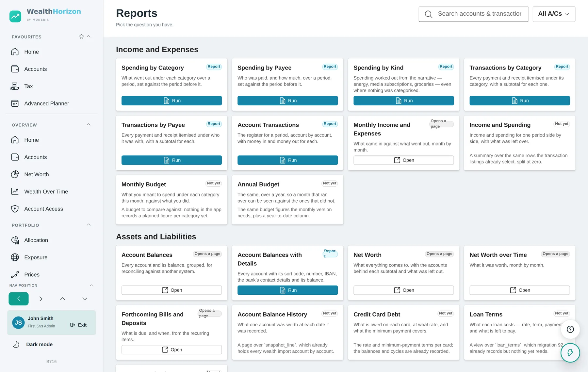Open Forthcoming Bills and Deposits page
Image resolution: width=588 pixels, height=372 pixels.
pyautogui.click(x=171, y=350)
